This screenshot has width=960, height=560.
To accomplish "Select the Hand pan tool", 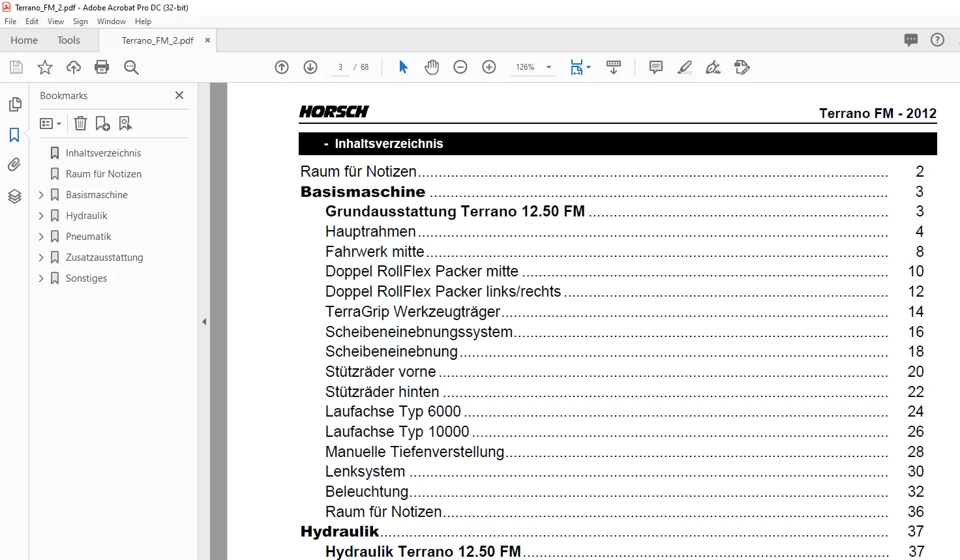I will (x=432, y=67).
